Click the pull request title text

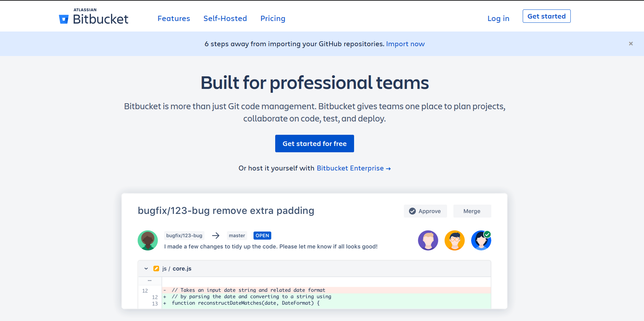pyautogui.click(x=226, y=211)
